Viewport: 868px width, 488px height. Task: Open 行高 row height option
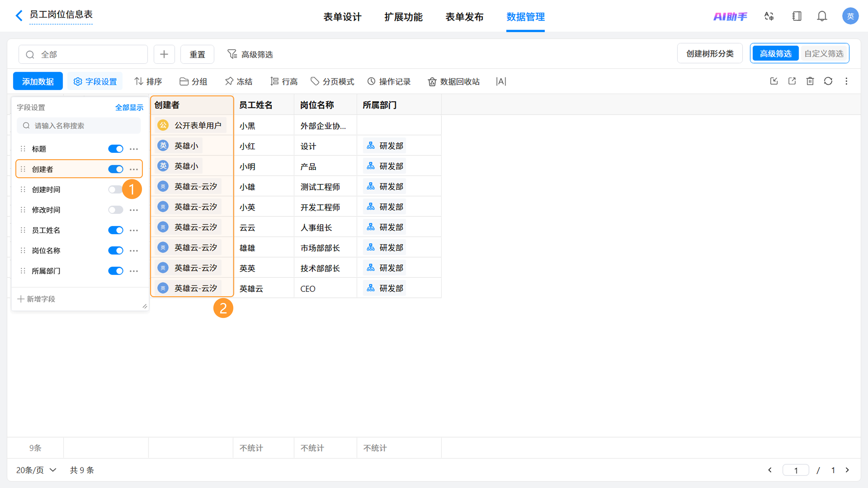coord(284,81)
